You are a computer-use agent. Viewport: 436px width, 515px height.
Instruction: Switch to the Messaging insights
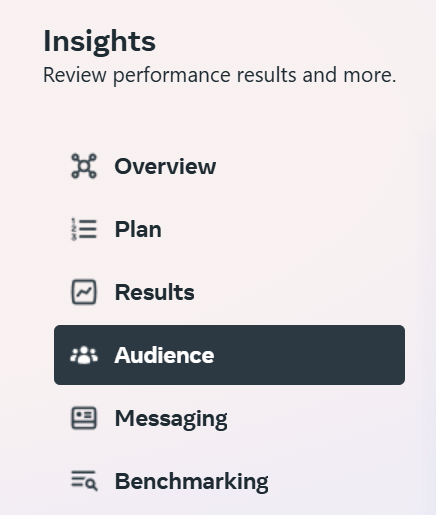(x=171, y=419)
